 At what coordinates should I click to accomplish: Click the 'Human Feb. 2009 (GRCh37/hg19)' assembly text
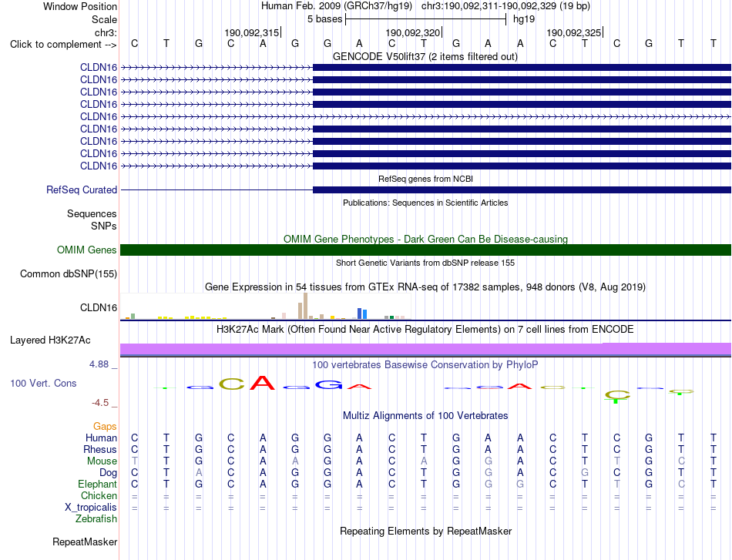(x=337, y=6)
